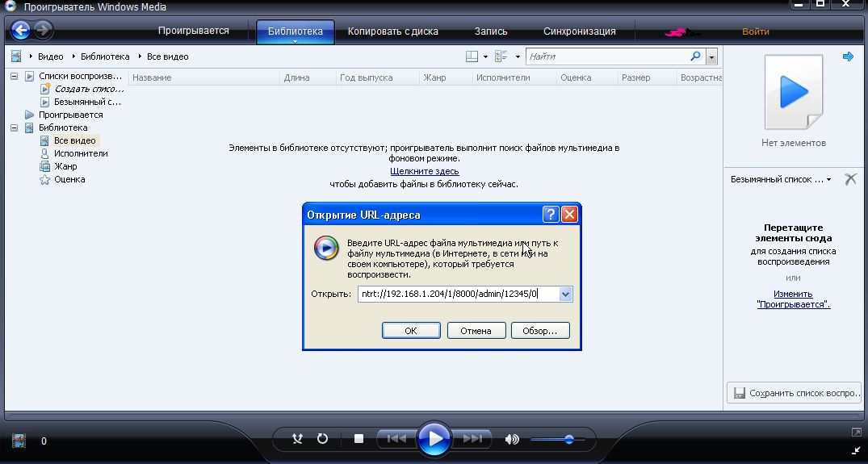Viewport: 868px width, 464px height.
Task: Skip to the next track
Action: [472, 439]
